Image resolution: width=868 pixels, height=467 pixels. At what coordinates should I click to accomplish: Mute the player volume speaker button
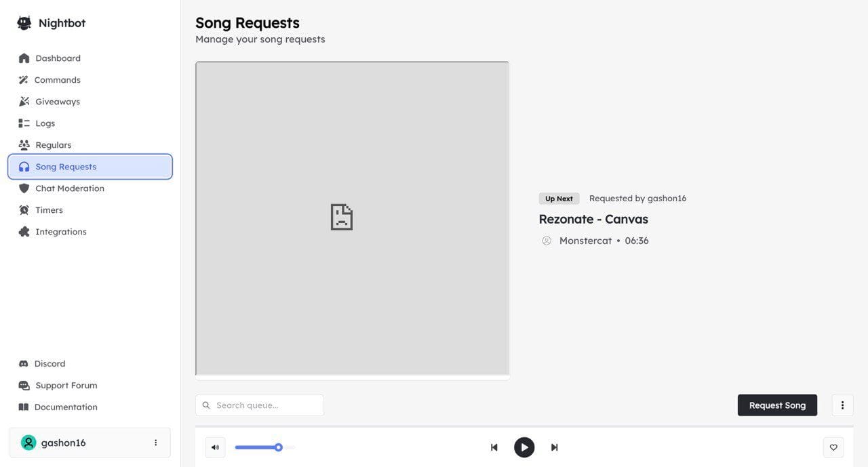[x=215, y=447]
